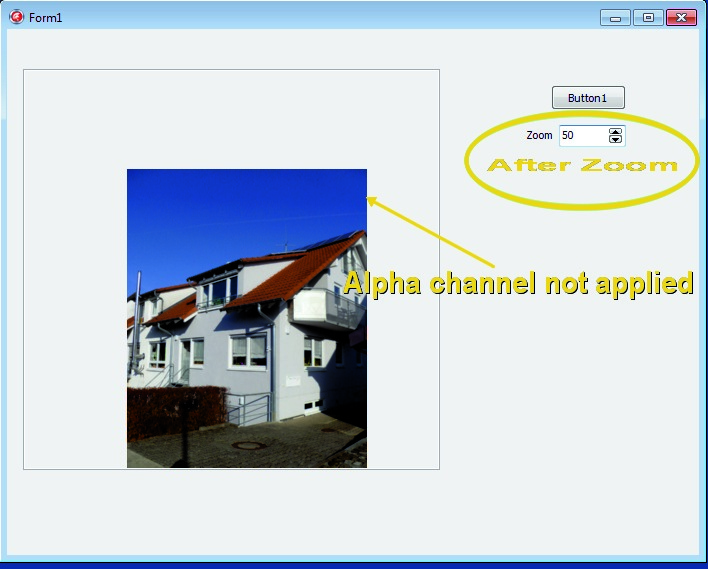Image resolution: width=708 pixels, height=569 pixels.
Task: Click the Zoom label text
Action: (539, 135)
